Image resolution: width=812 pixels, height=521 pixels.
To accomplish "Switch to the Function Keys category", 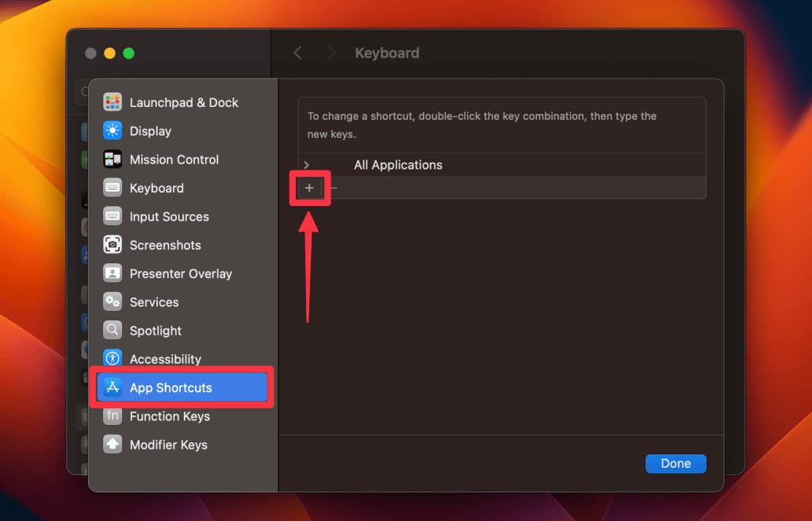I will coord(170,416).
